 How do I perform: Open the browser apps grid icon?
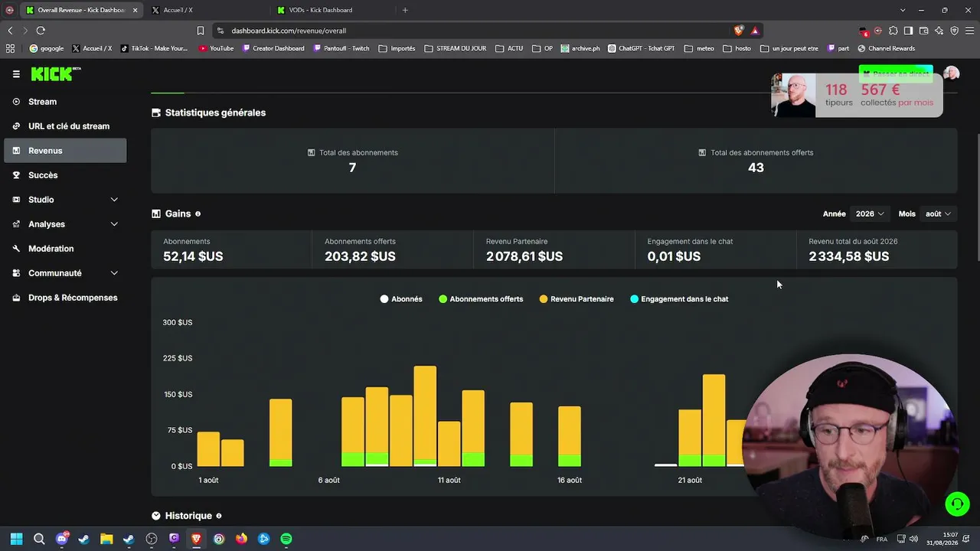pos(10,48)
